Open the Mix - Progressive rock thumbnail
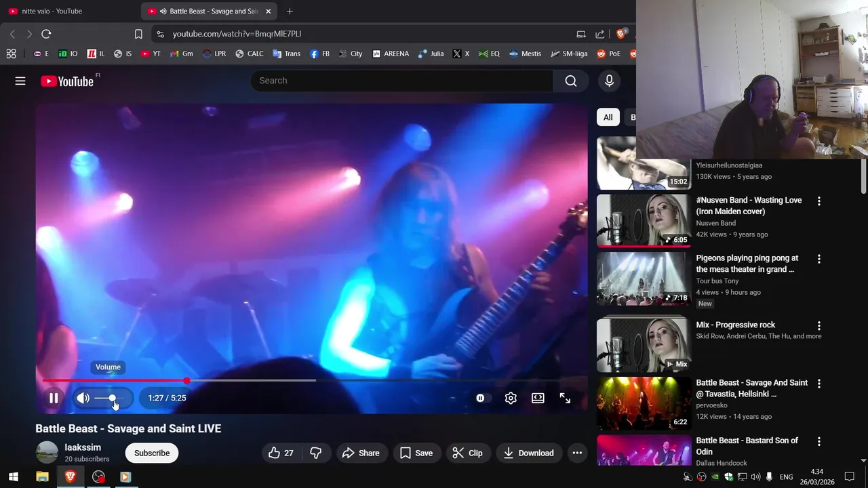The width and height of the screenshot is (868, 488). coord(644,344)
